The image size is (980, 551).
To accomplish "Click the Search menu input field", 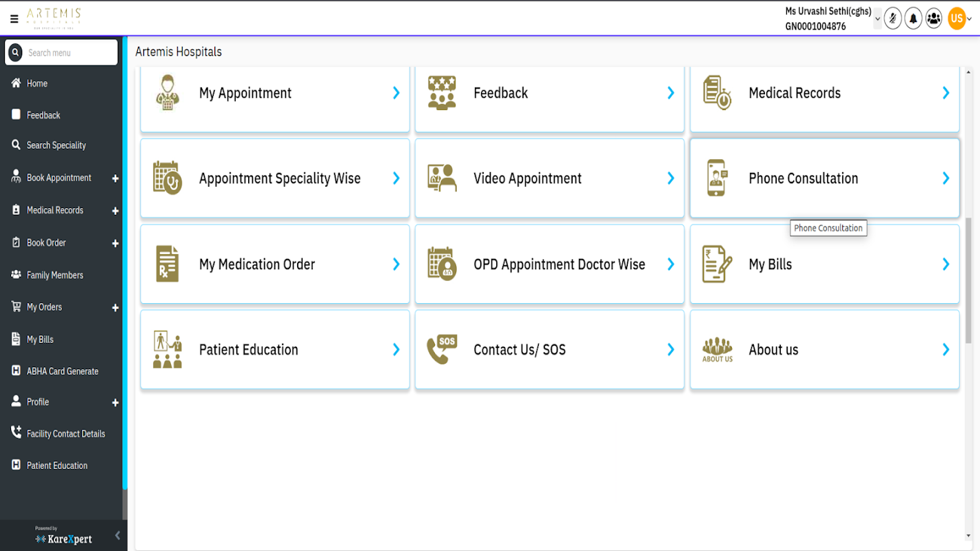I will click(x=69, y=52).
